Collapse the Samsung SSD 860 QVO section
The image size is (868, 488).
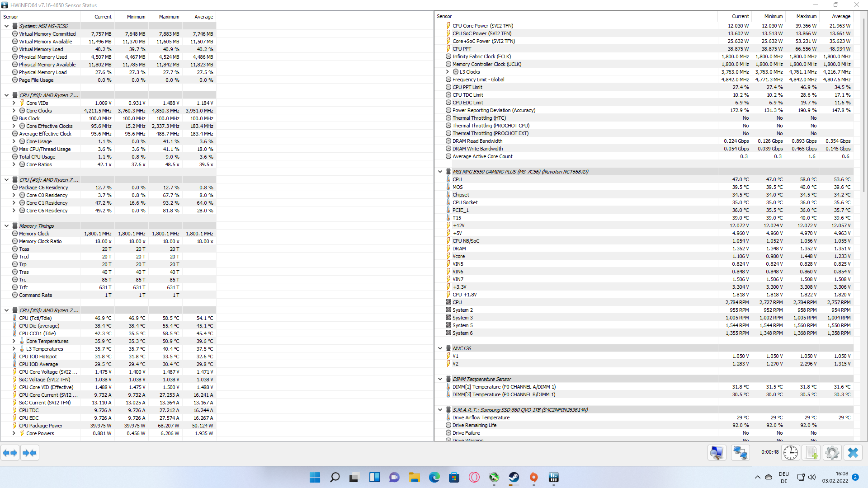click(440, 409)
